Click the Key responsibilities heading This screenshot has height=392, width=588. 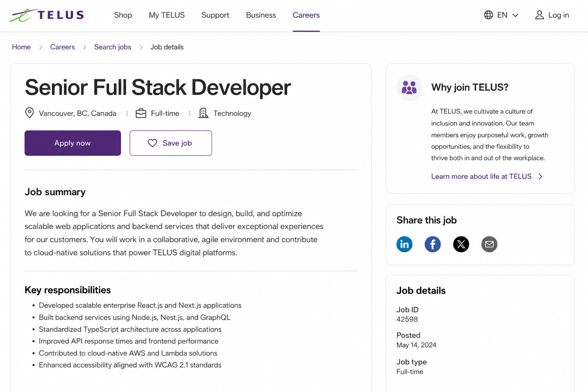click(x=68, y=290)
